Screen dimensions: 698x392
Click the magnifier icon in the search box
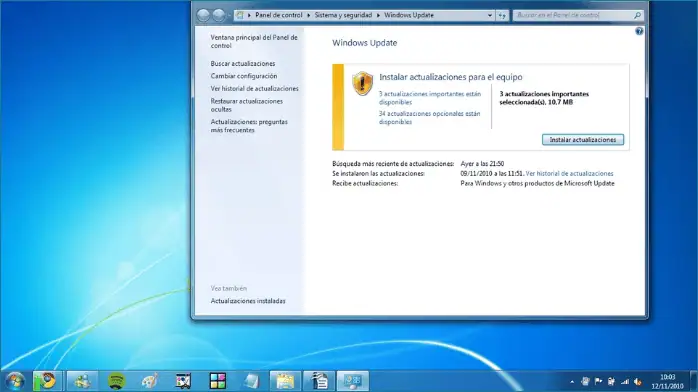pyautogui.click(x=637, y=15)
